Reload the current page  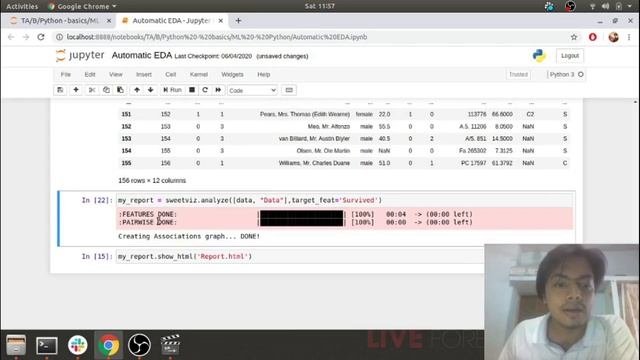(41, 37)
